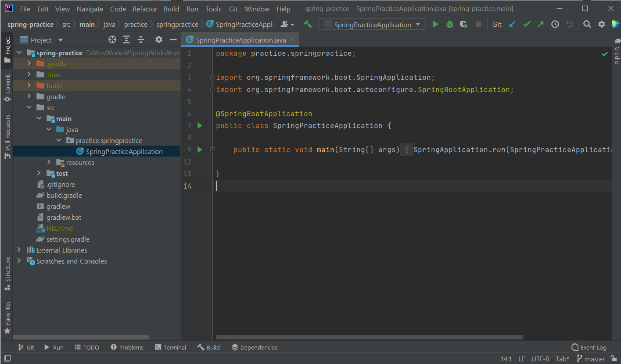Open the Favorites tool window
The width and height of the screenshot is (621, 364).
pos(7,318)
